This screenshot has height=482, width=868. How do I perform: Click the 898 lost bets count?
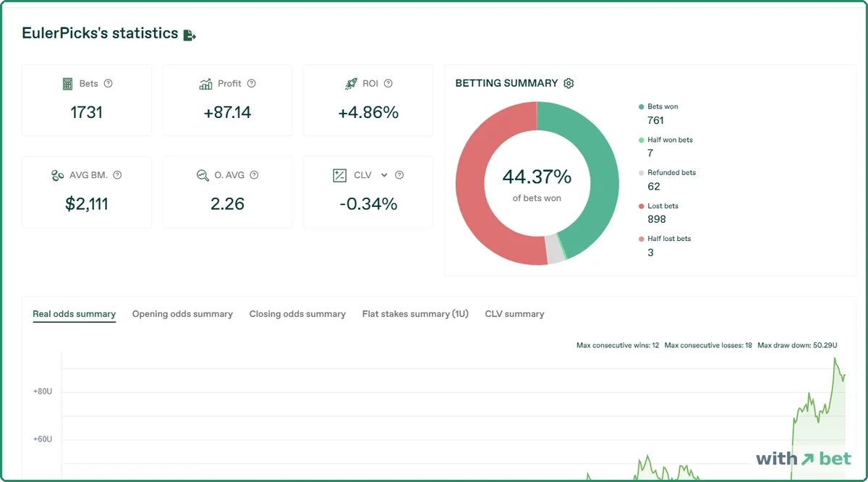[657, 219]
